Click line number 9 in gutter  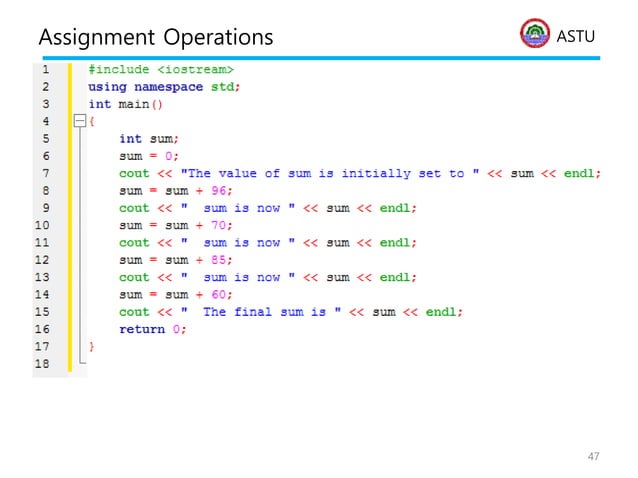tap(46, 208)
